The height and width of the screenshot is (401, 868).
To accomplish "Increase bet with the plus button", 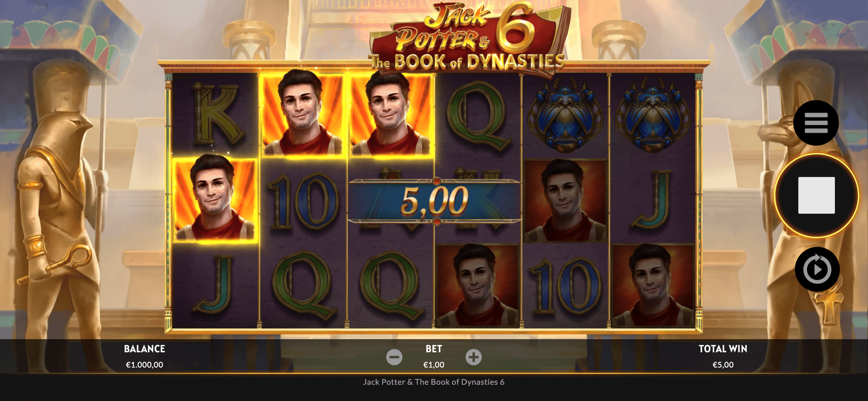I will pyautogui.click(x=473, y=357).
